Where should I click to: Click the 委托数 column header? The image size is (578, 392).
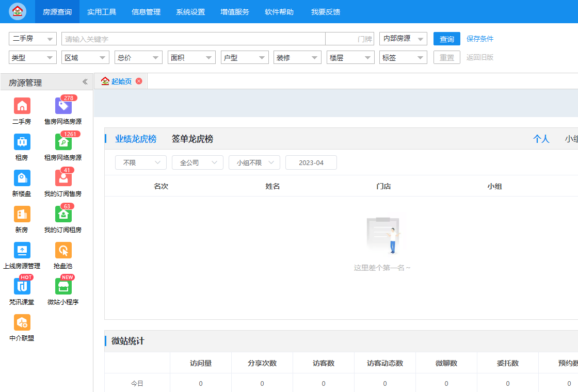508,363
